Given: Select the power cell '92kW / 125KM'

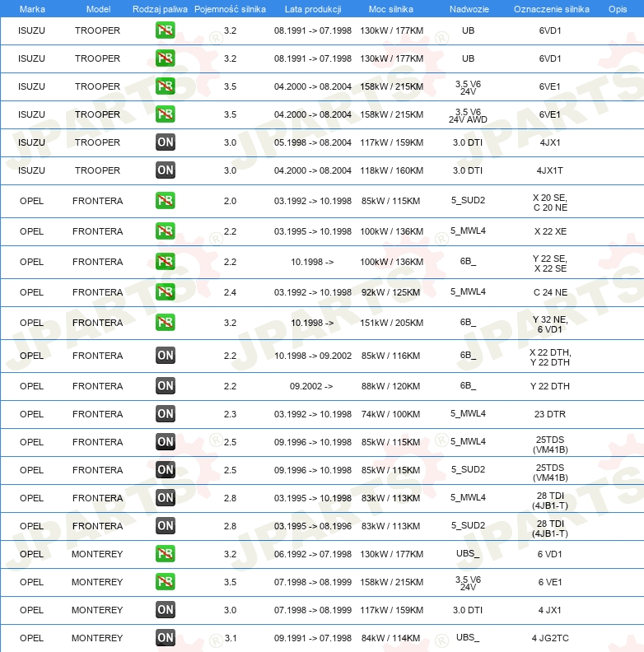Looking at the screenshot, I should [390, 293].
